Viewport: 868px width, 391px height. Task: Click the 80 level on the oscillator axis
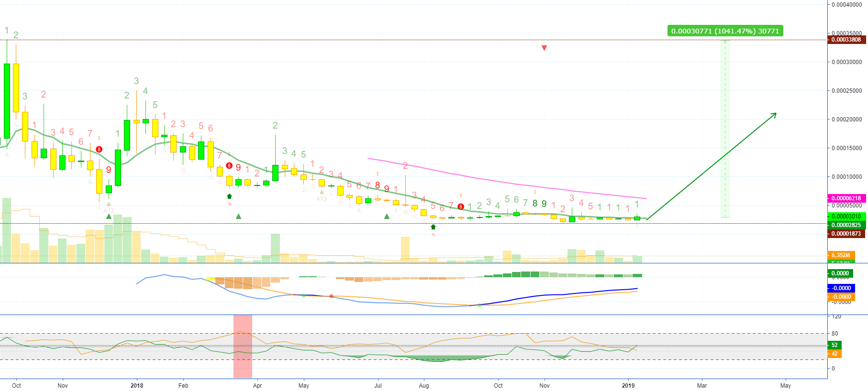(835, 334)
